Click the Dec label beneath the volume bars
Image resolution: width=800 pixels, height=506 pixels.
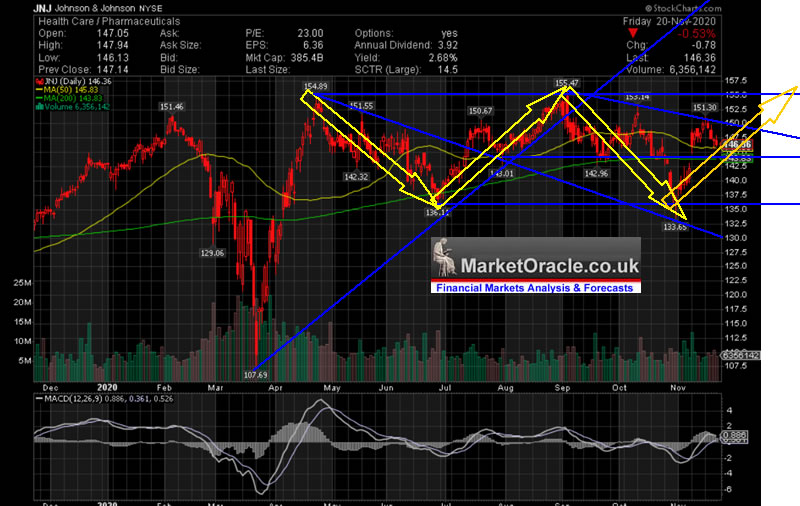51,388
